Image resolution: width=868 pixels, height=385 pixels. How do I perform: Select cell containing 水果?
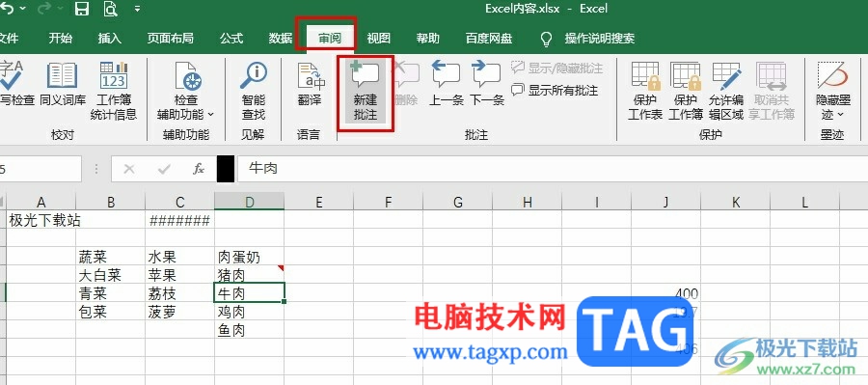[x=180, y=257]
